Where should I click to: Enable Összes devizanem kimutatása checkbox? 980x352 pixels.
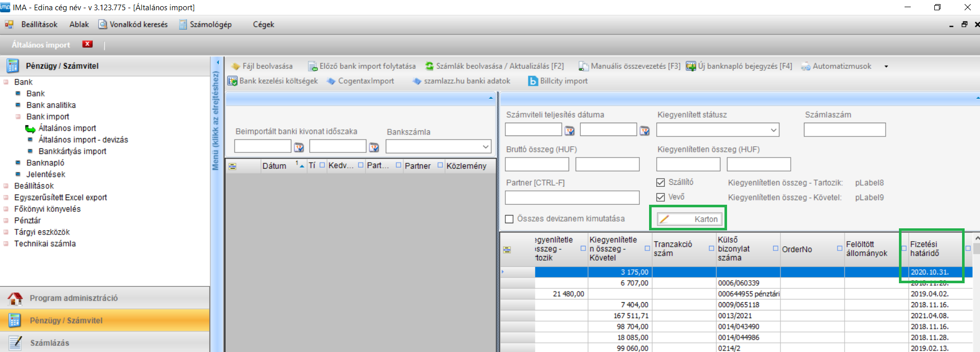(x=509, y=219)
